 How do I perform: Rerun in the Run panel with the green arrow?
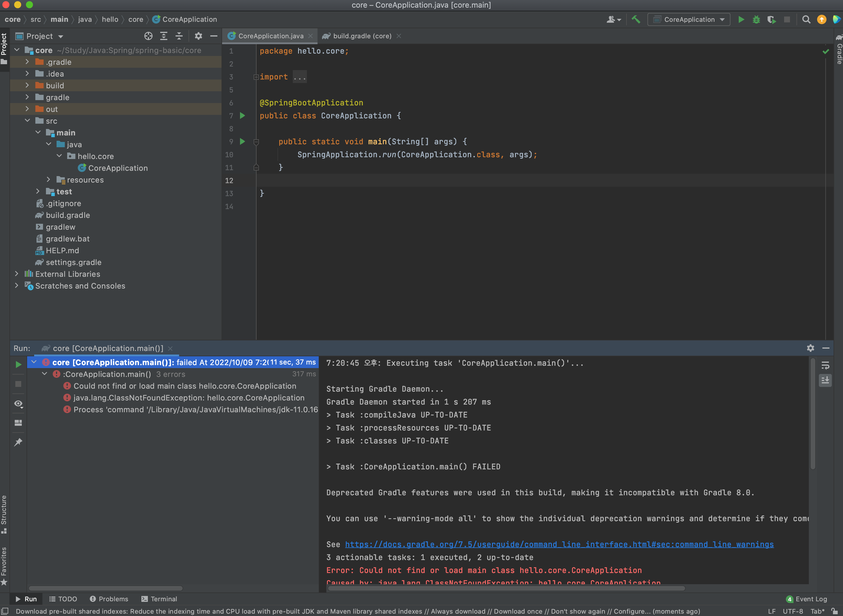18,364
